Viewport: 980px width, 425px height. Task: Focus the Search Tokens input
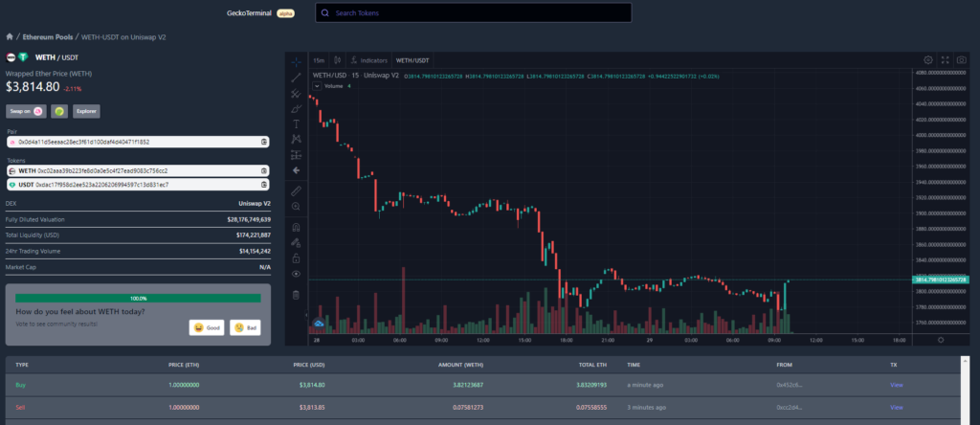pos(473,12)
